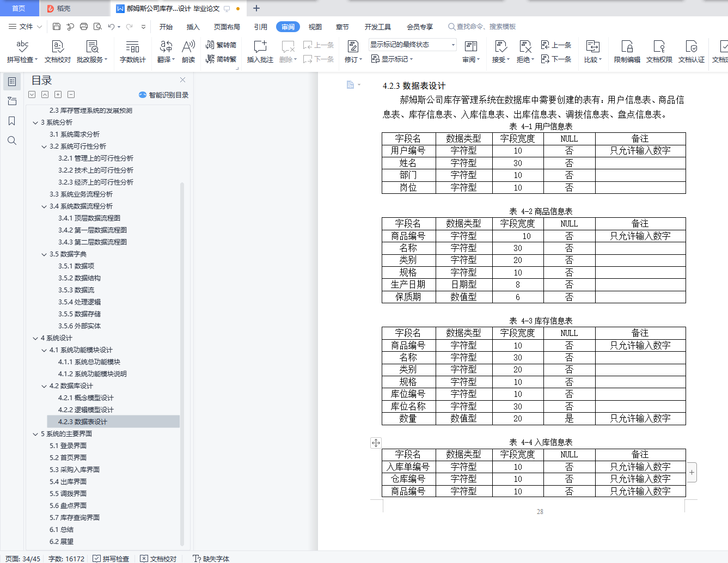The image size is (728, 563).
Task: Click the Redo arrow icon
Action: (x=129, y=26)
